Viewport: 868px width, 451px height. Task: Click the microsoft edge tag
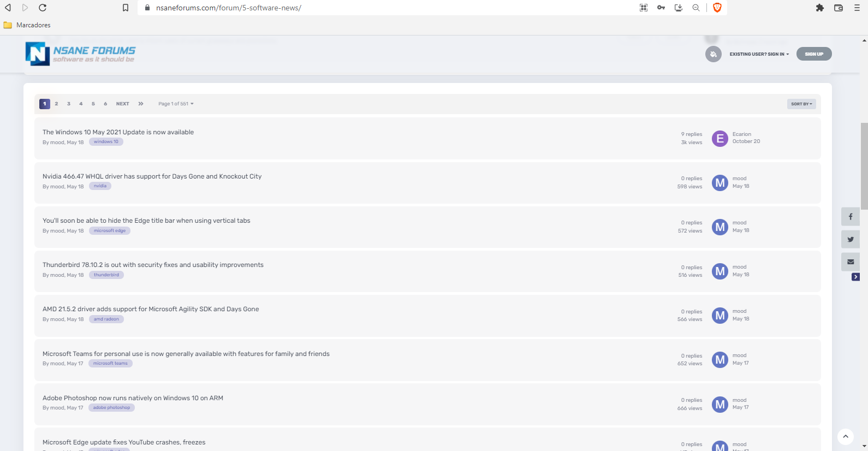[110, 231]
